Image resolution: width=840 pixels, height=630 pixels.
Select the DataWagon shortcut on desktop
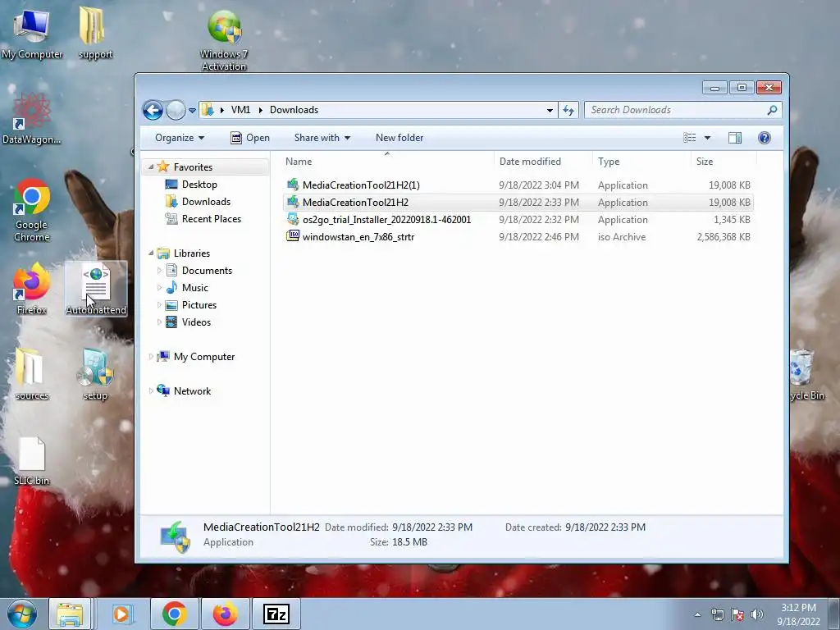click(x=31, y=119)
